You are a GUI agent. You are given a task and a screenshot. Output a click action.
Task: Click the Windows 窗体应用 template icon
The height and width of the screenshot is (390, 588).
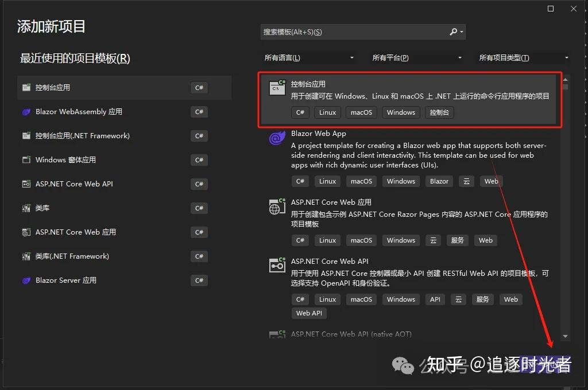(x=26, y=159)
